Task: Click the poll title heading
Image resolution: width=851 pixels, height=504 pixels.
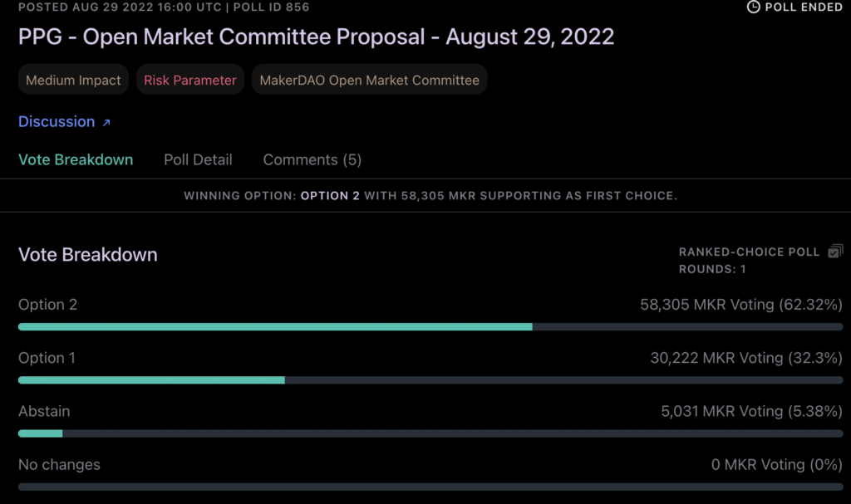Action: point(316,37)
